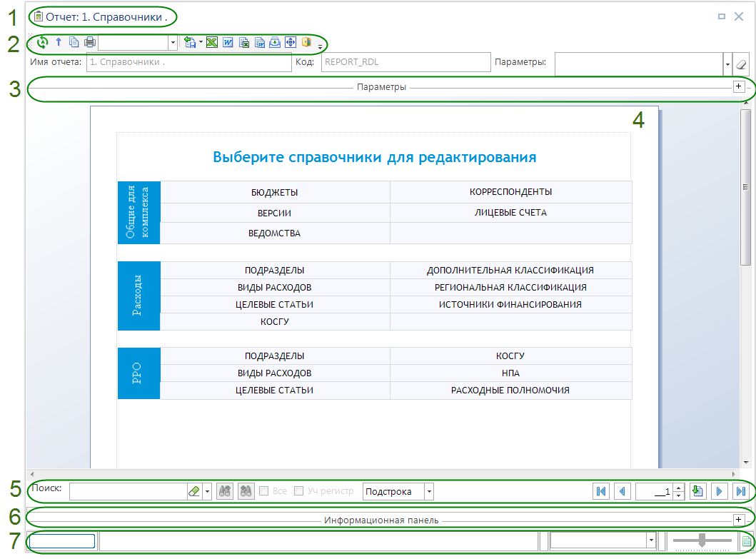Screen dimensions: 756x559
Task: Export report to Word
Action: click(x=228, y=43)
